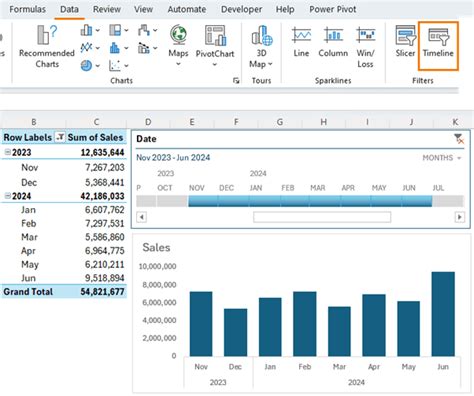Insert a Timeline filter
474x396 pixels.
438,46
